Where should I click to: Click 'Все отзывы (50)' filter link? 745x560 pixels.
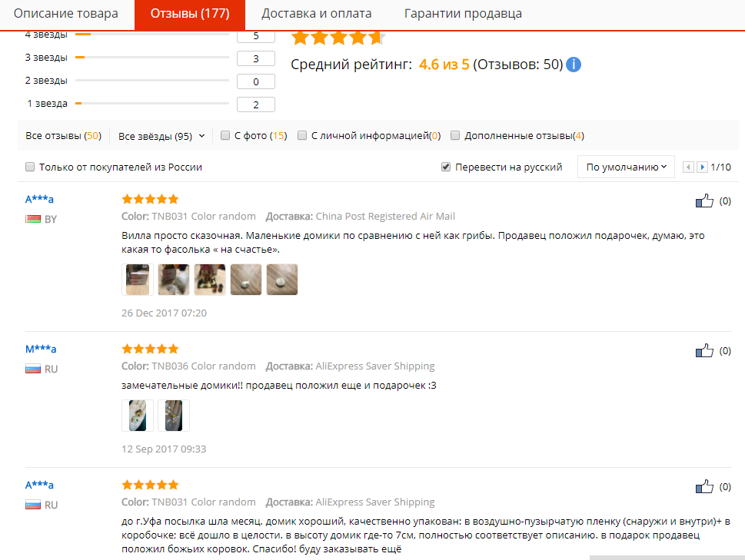point(64,136)
